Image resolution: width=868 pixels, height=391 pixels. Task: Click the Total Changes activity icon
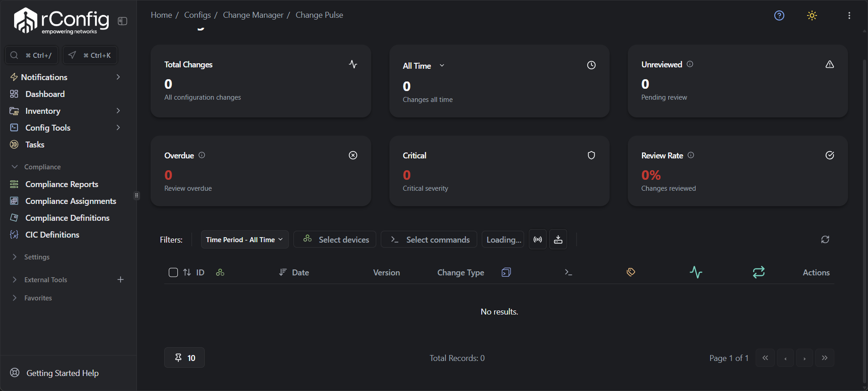[353, 64]
